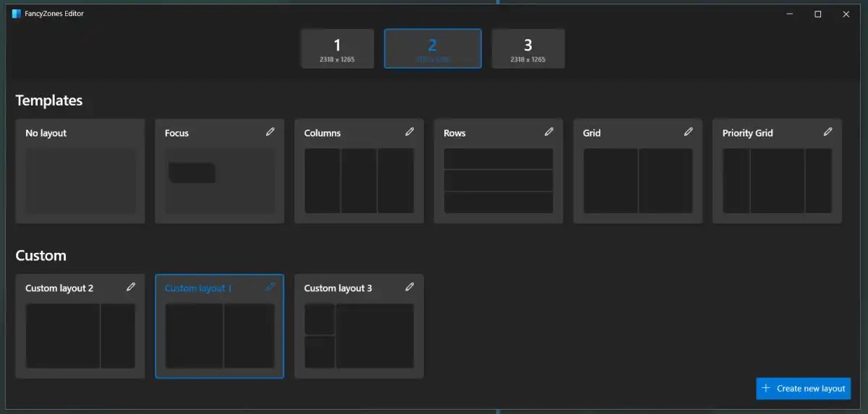Screen dimensions: 868x414
Task: Choose the No layout template
Action: pyautogui.click(x=80, y=171)
